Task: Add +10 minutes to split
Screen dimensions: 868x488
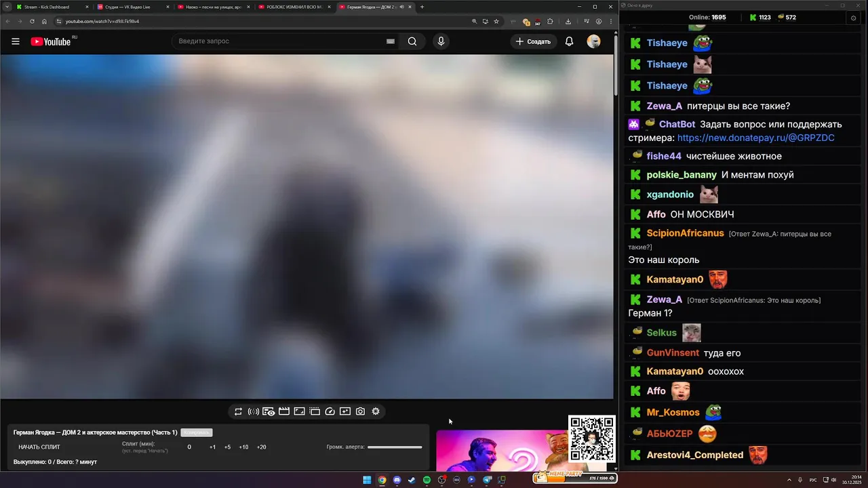Action: [243, 447]
